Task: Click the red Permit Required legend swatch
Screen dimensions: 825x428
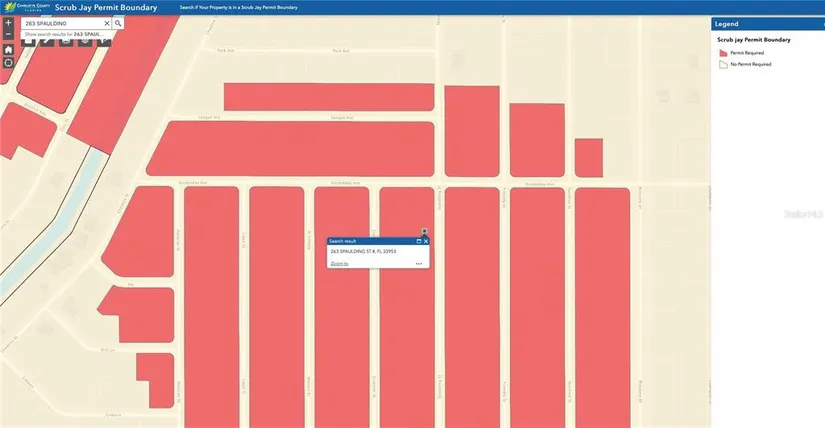Action: (723, 54)
